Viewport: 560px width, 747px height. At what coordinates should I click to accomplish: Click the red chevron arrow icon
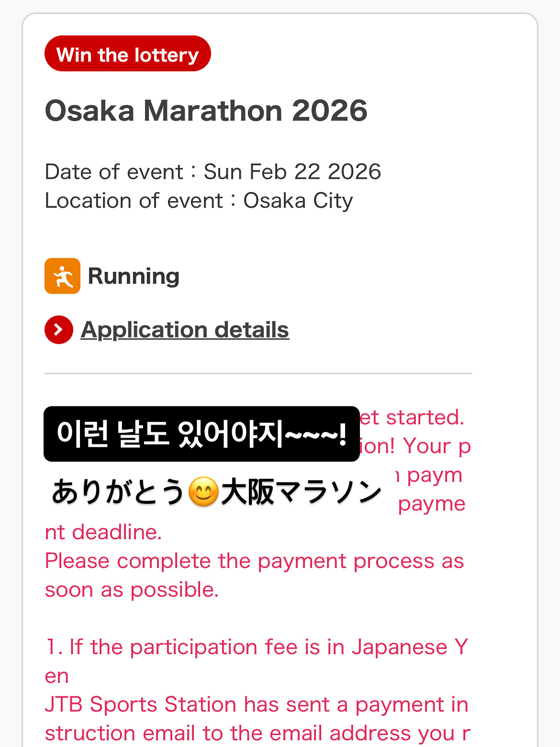pyautogui.click(x=58, y=329)
